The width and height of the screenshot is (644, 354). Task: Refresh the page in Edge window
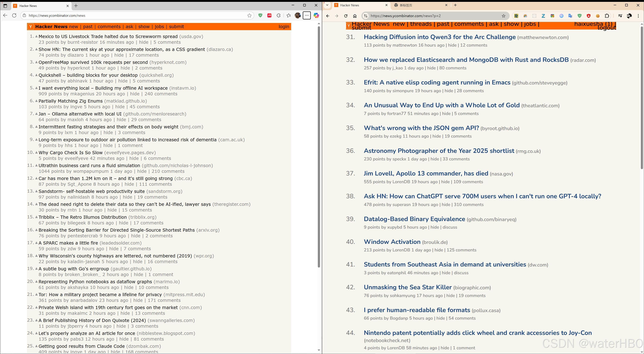click(14, 16)
